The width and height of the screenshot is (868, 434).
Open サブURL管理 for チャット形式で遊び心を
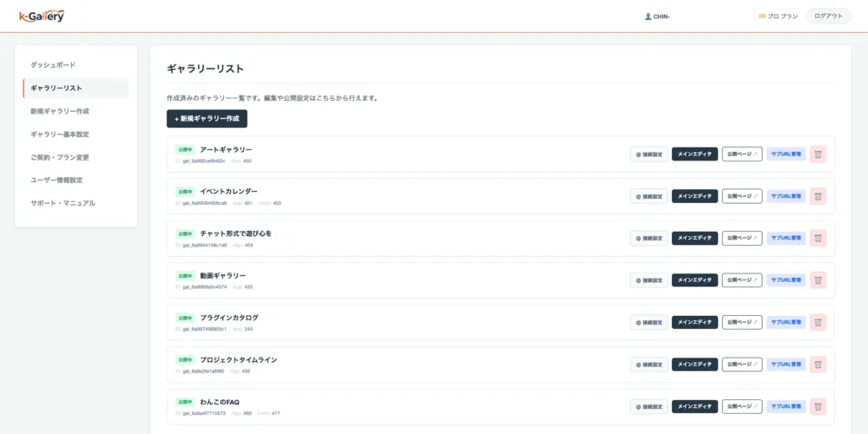[786, 238]
